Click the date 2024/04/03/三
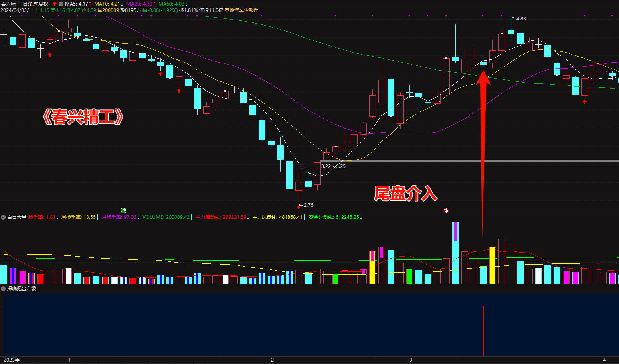Screen dimensions: 619x364 click(x=17, y=10)
